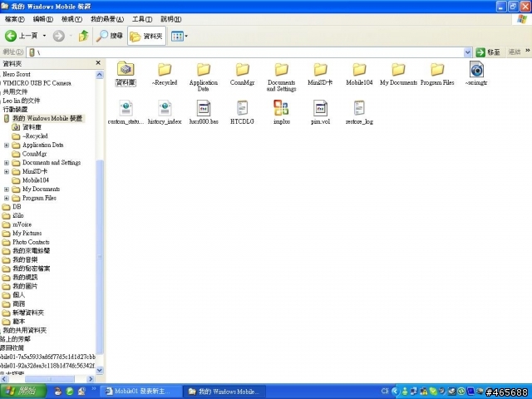
Task: Open the MiniSD卡 folder icon in file pane
Action: [x=320, y=69]
